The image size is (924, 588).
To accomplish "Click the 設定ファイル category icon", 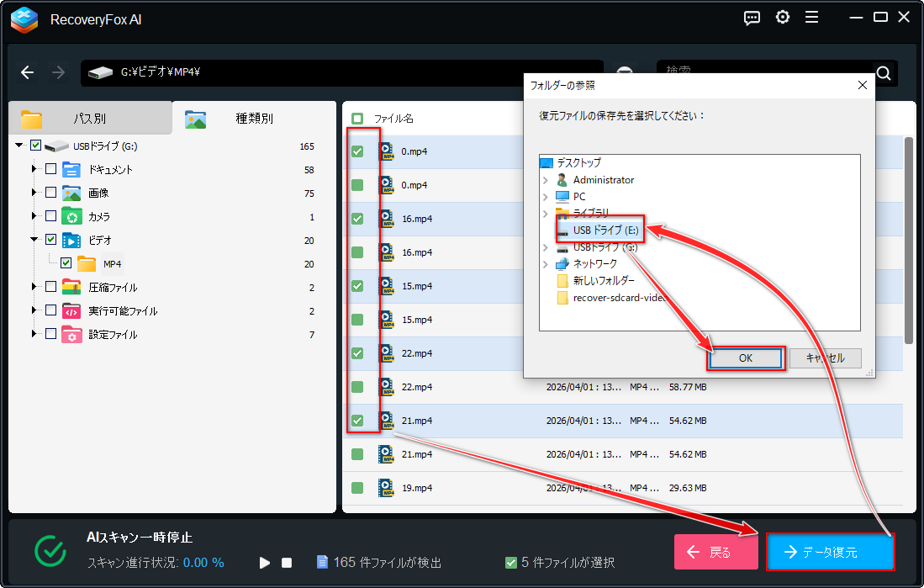I will [71, 335].
